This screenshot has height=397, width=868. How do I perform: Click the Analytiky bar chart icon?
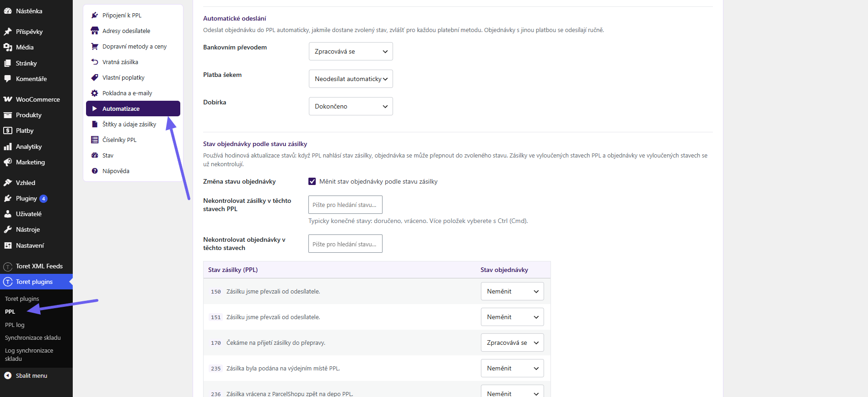coord(8,147)
